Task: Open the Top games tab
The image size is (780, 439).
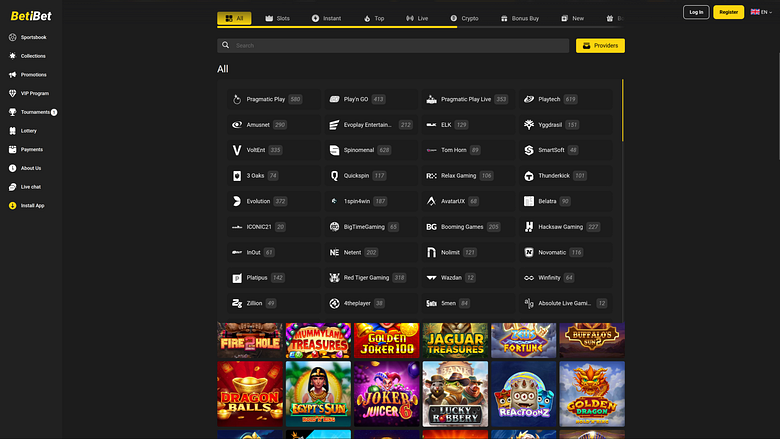Action: pyautogui.click(x=374, y=18)
